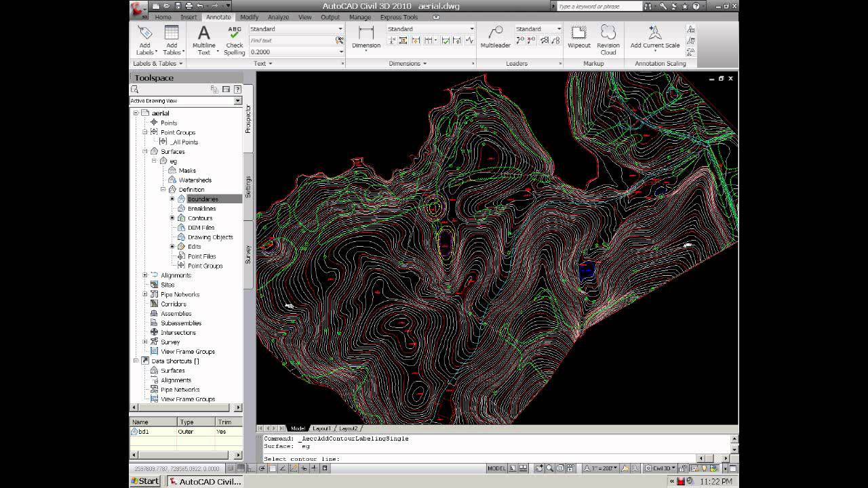Open the Toolspace help icon

pos(237,89)
